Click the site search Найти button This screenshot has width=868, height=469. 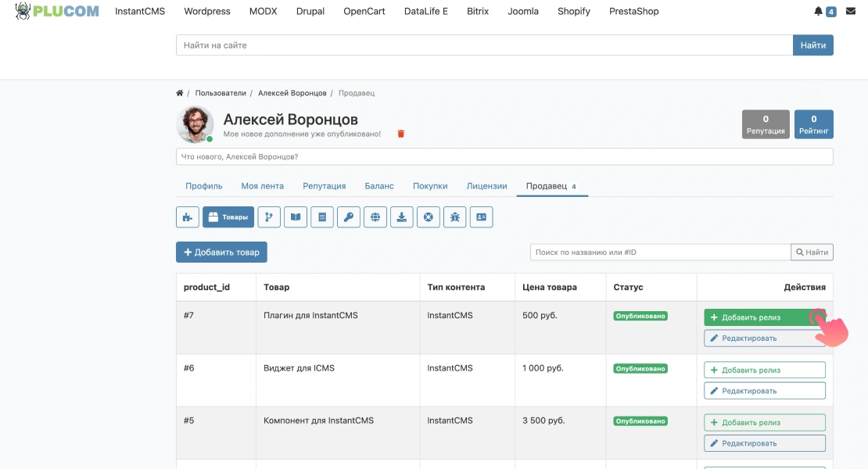812,45
